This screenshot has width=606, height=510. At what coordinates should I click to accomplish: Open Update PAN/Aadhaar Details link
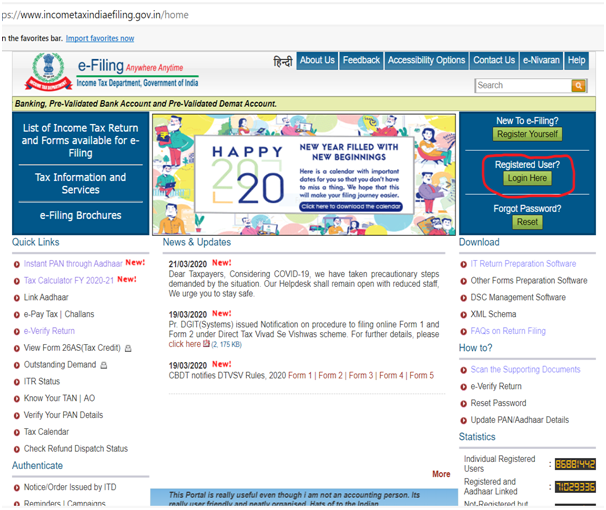[x=520, y=420]
